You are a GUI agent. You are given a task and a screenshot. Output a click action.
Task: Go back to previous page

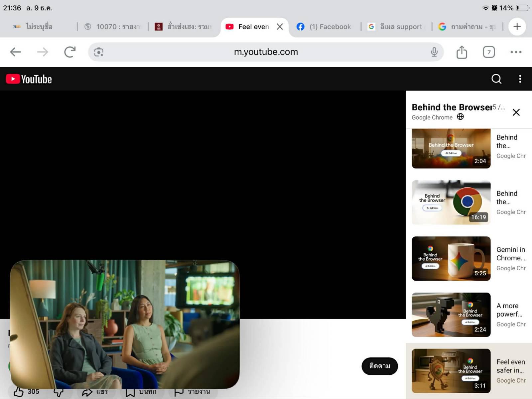pyautogui.click(x=16, y=52)
